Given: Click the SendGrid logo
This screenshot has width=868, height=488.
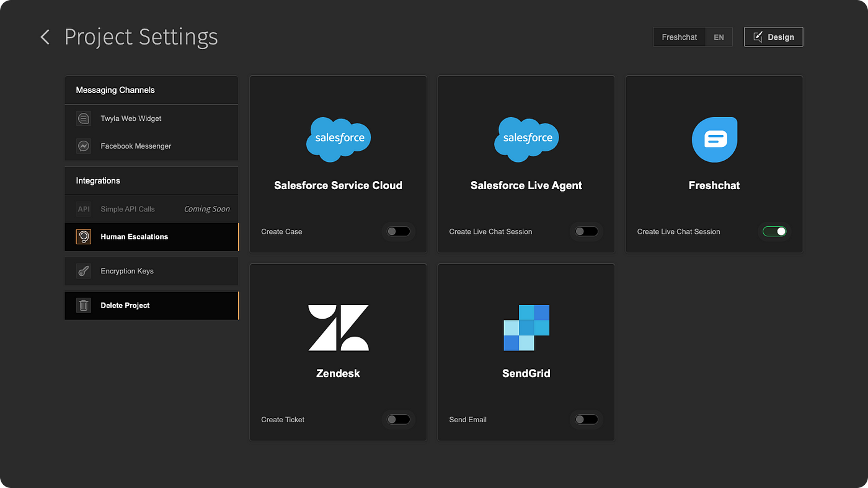Looking at the screenshot, I should 526,327.
